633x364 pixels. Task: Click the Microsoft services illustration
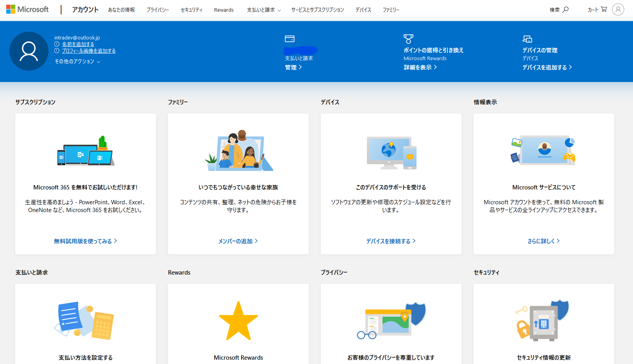pyautogui.click(x=543, y=150)
